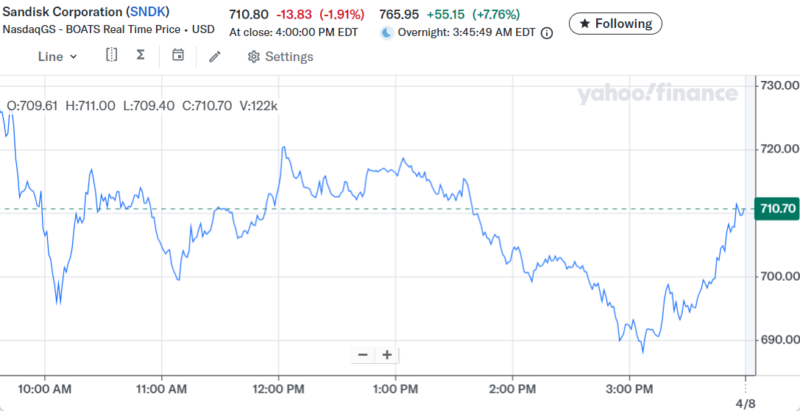
Task: Open the comparison chart icon
Action: 112,55
